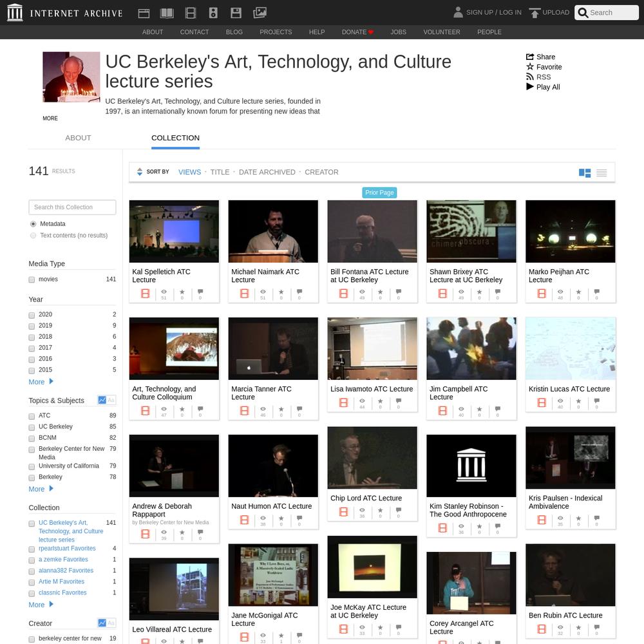
Task: Open the Software floppy disk icon
Action: 236,13
